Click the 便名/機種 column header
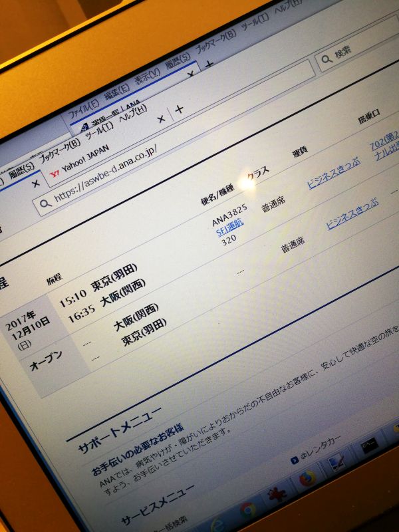Viewport: 399px width, 532px height. pyautogui.click(x=218, y=194)
